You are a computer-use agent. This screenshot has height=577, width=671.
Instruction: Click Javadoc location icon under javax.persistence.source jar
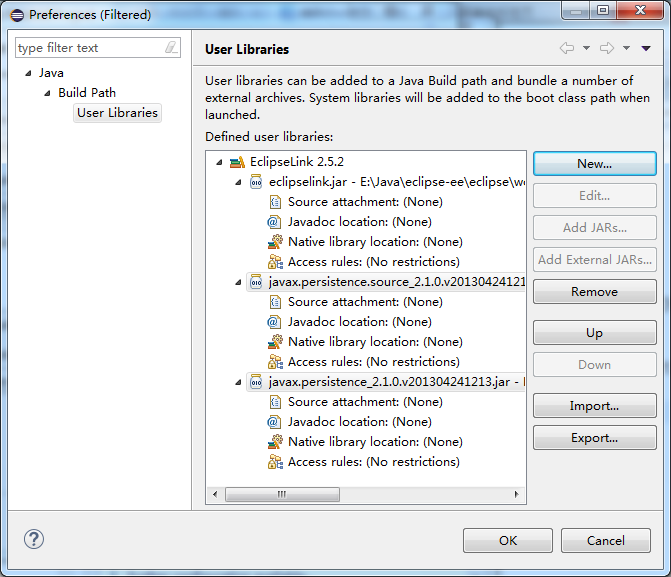pyautogui.click(x=274, y=322)
